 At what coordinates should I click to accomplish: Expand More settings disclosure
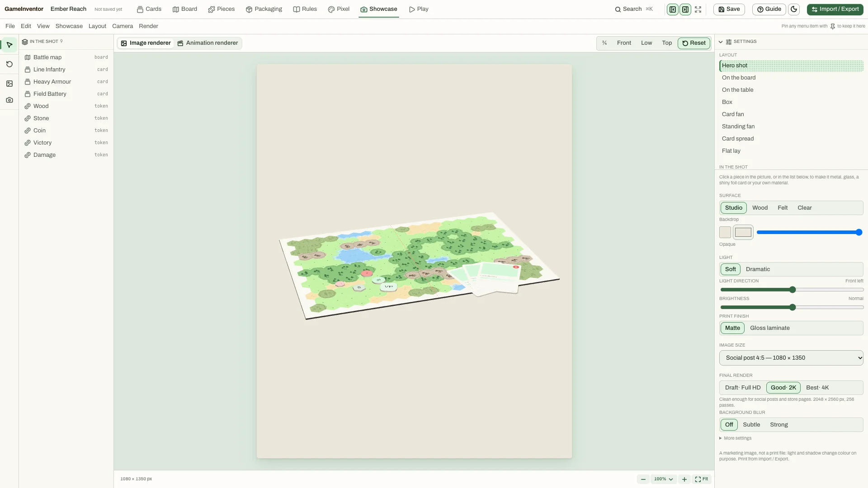[736, 438]
